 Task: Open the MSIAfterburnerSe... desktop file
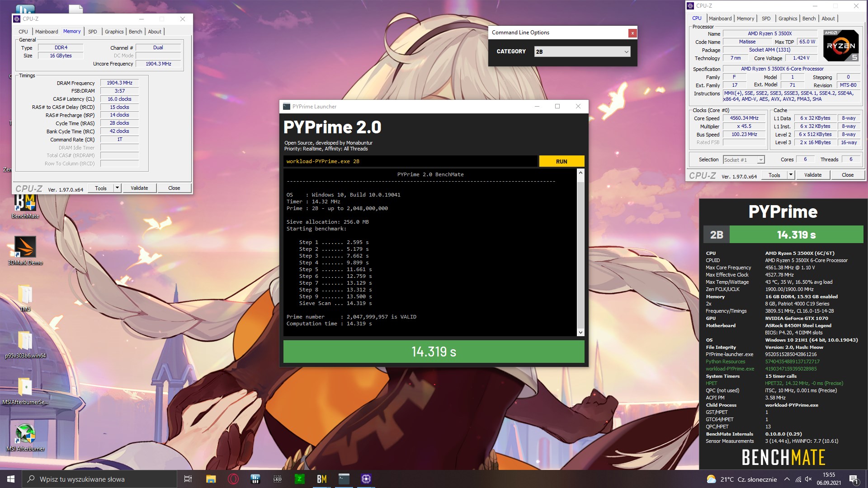point(25,391)
